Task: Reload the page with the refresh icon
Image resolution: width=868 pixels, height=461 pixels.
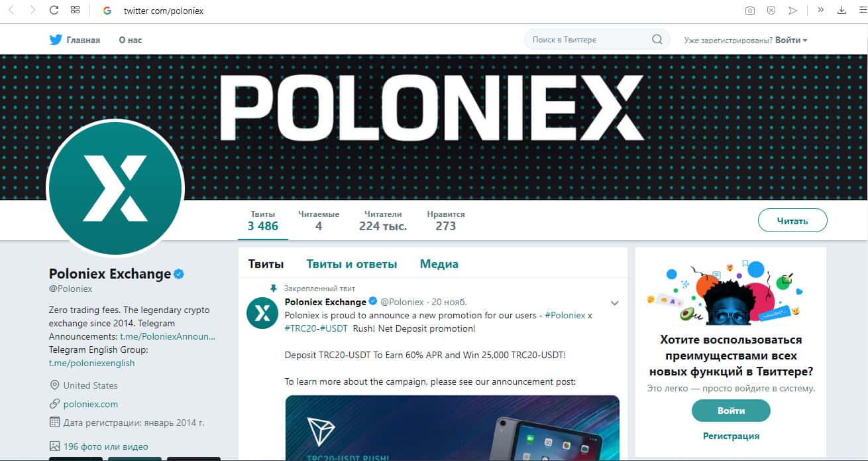Action: click(54, 11)
